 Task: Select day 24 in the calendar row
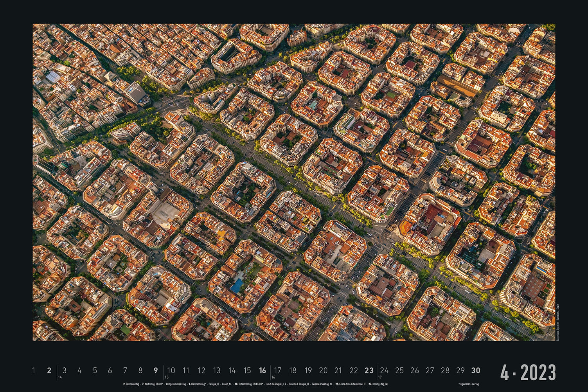(384, 370)
